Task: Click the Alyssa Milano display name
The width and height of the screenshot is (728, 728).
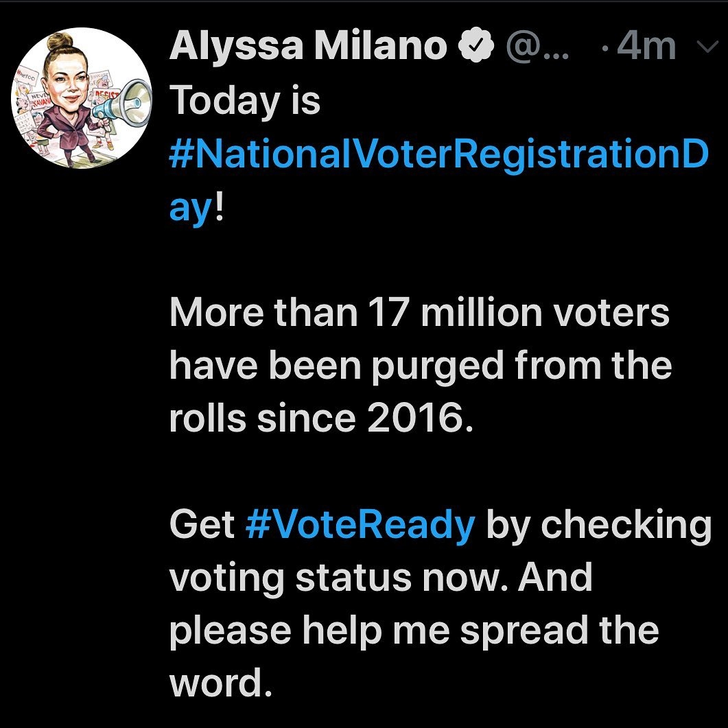Action: [x=308, y=45]
